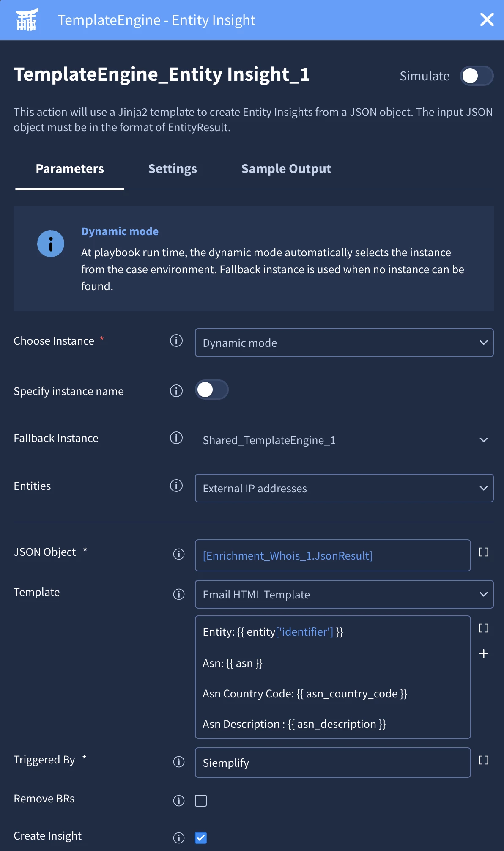504x851 pixels.
Task: Switch to the Parameters tab
Action: [x=70, y=169]
